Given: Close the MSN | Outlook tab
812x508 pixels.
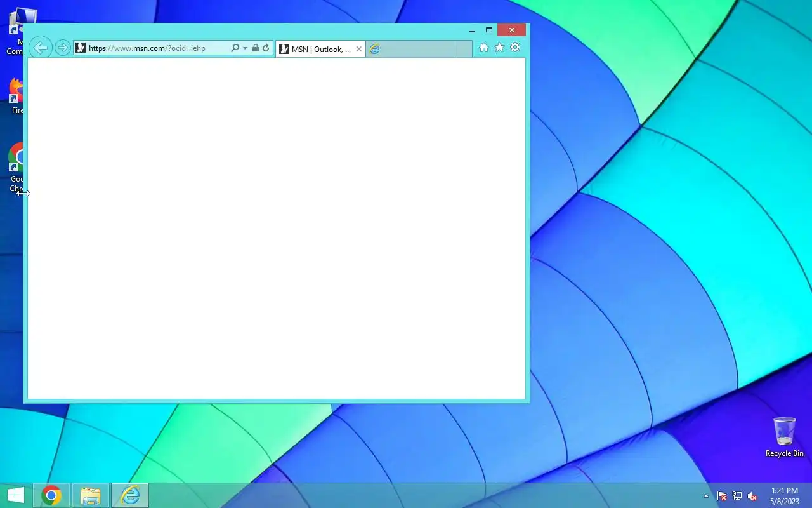Looking at the screenshot, I should pyautogui.click(x=359, y=49).
